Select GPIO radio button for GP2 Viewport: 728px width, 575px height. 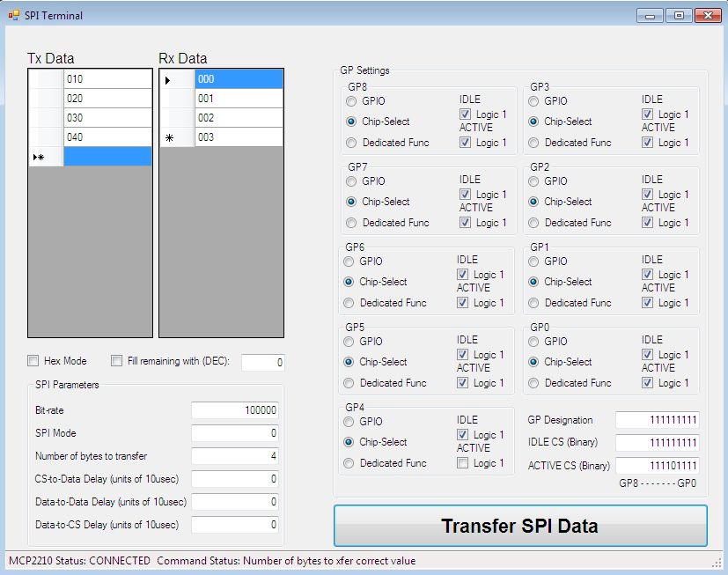[x=534, y=181]
